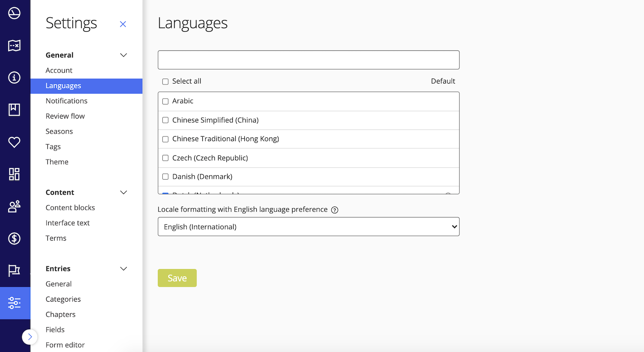Collapse the General settings section

pos(123,55)
